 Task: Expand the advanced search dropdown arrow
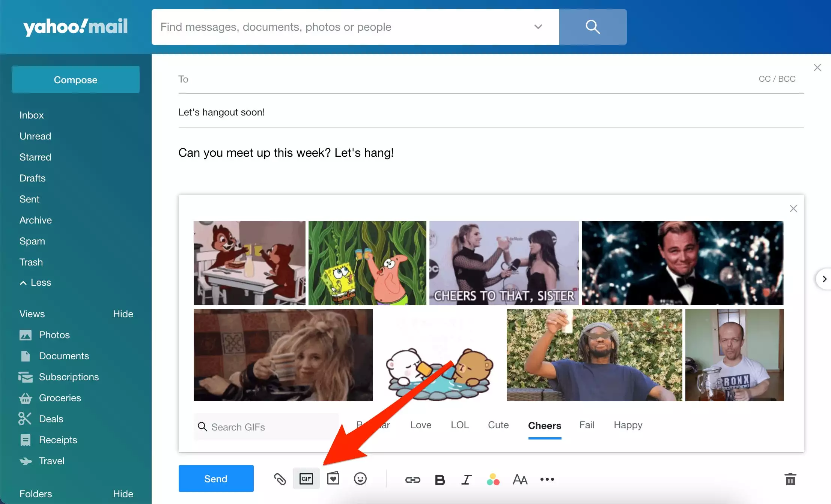538,27
